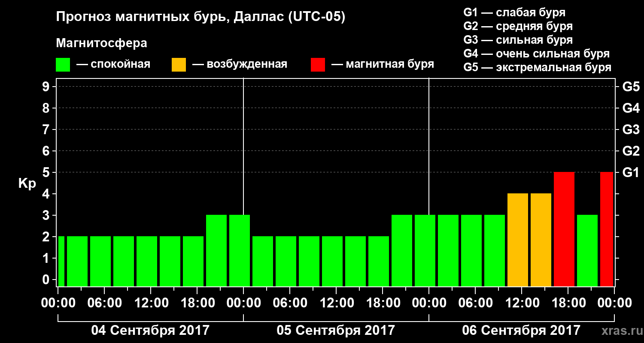
Task: Click the '— спокойная' legend label
Action: point(113,64)
